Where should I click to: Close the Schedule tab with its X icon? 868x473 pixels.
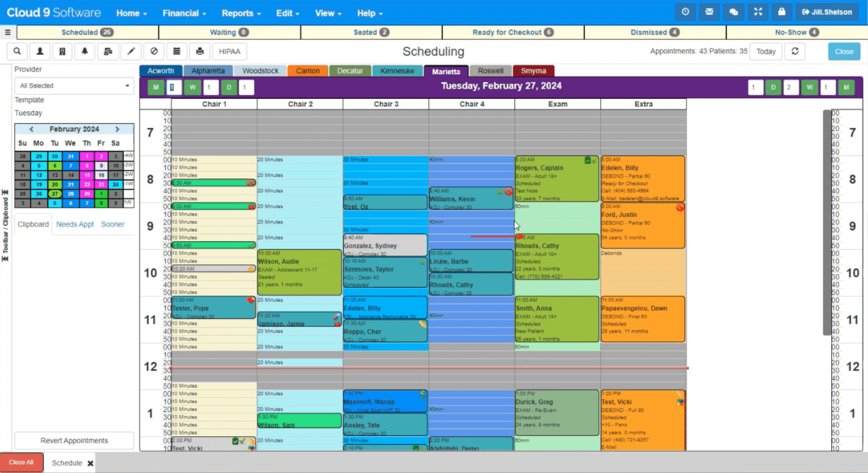tap(90, 463)
